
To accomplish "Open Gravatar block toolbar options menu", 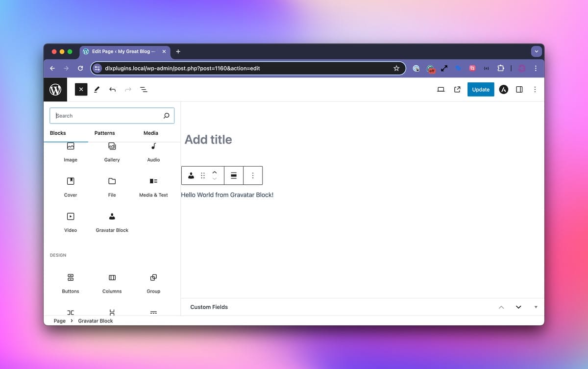I will (253, 175).
